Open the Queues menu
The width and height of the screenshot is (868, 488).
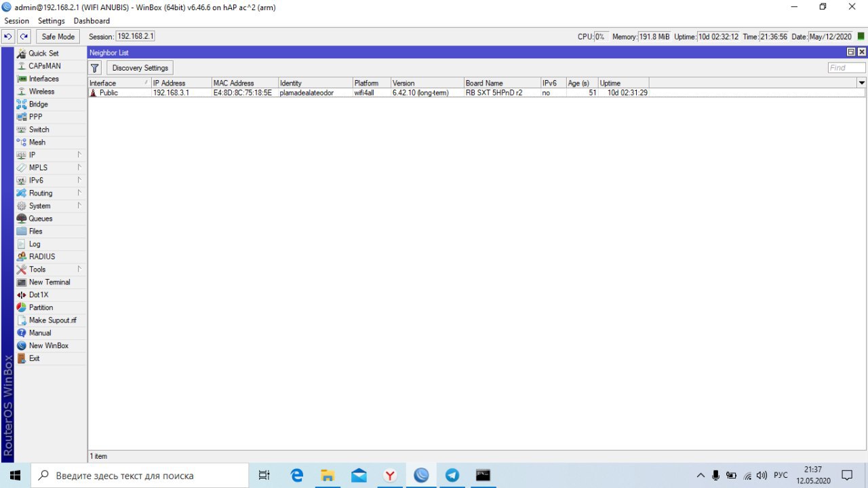(50, 219)
